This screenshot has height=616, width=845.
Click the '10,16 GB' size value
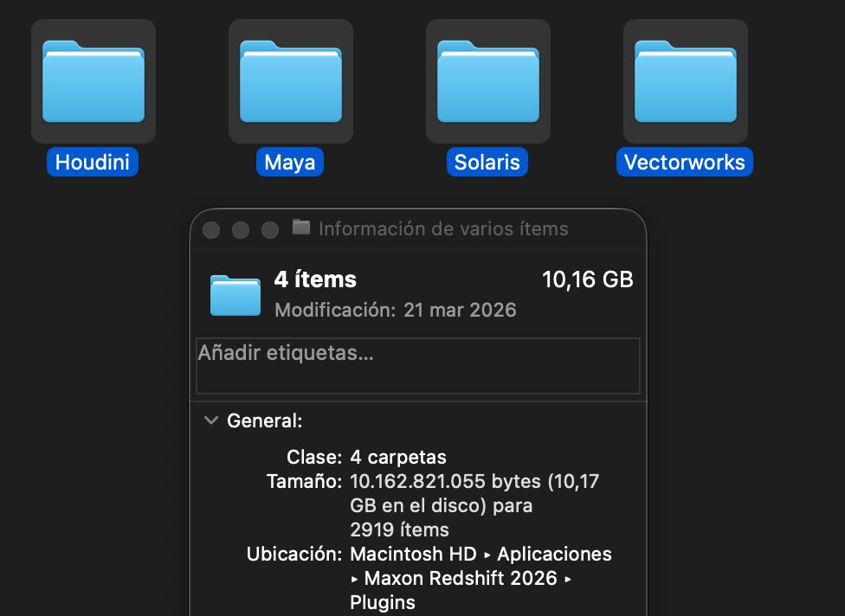pos(587,279)
